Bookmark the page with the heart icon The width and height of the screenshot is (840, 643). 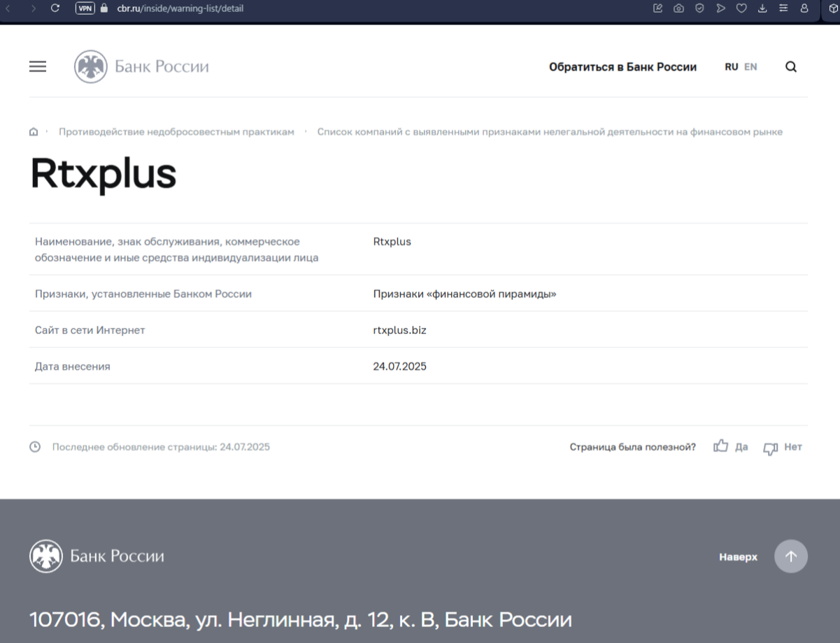click(741, 8)
